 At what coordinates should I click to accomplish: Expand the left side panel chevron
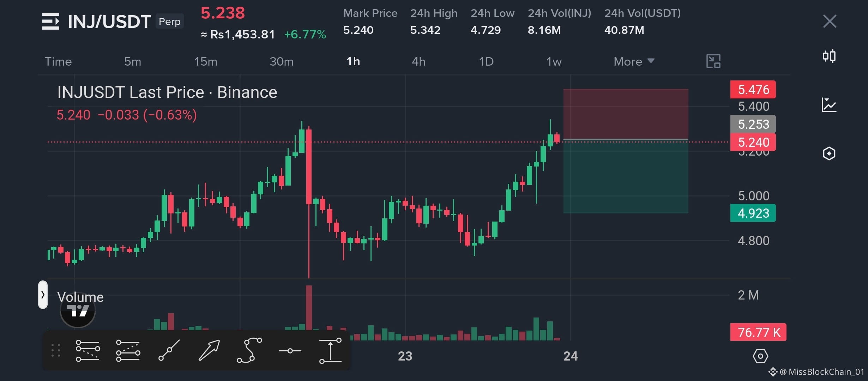click(x=43, y=295)
